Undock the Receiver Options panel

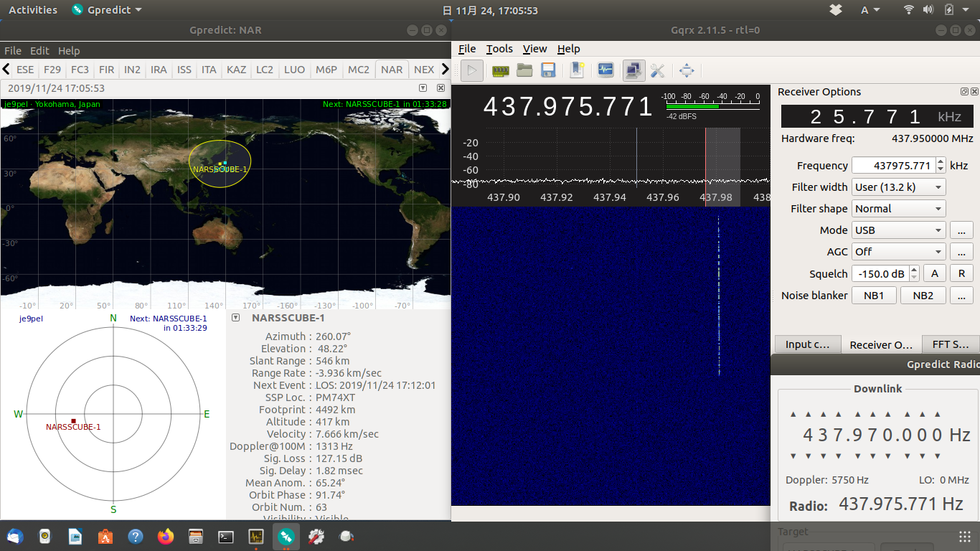965,92
